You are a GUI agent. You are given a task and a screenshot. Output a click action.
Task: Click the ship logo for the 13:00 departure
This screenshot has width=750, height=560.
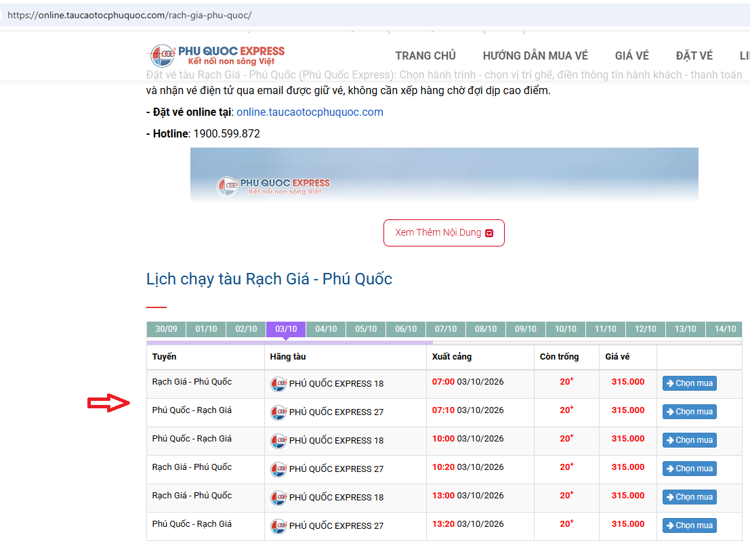[278, 497]
